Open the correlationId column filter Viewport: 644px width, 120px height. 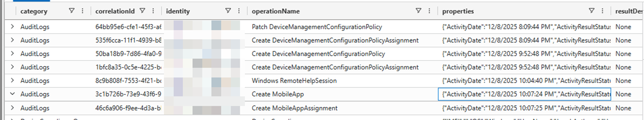click(142, 11)
